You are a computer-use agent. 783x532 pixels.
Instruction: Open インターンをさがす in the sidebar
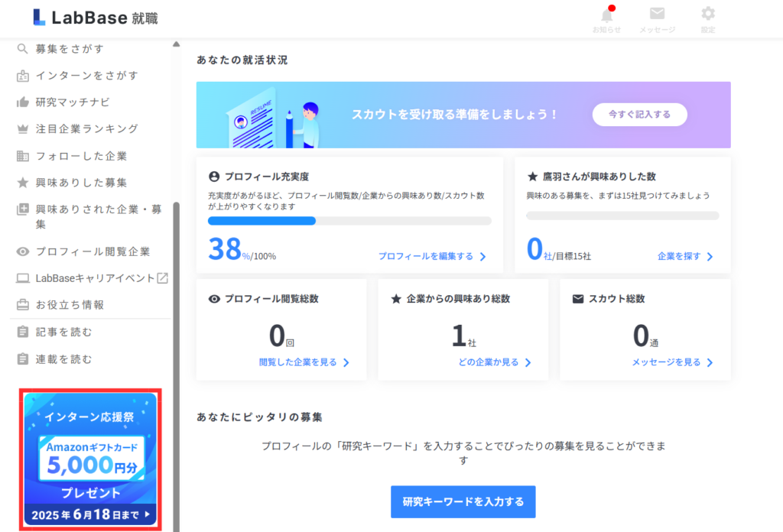[x=87, y=76]
